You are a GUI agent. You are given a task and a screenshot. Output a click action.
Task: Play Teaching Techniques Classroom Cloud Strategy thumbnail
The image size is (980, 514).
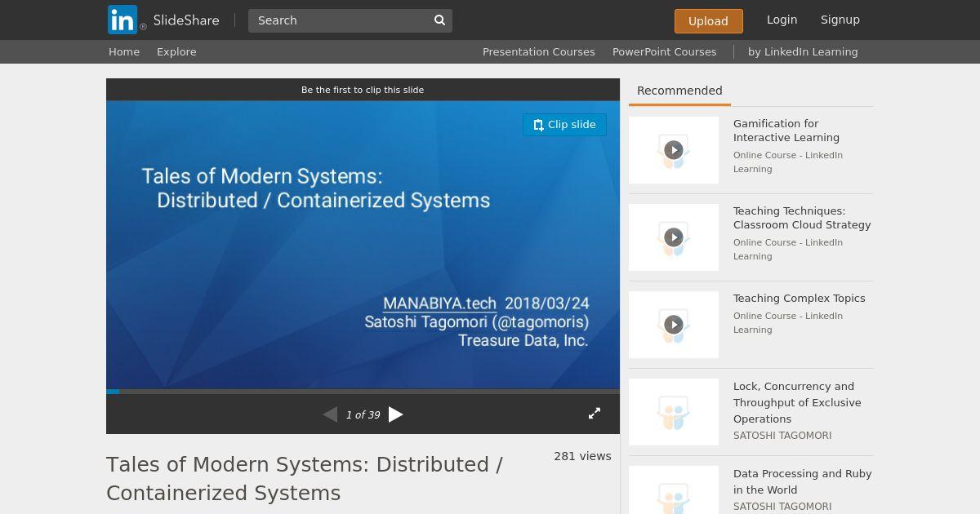click(x=674, y=237)
